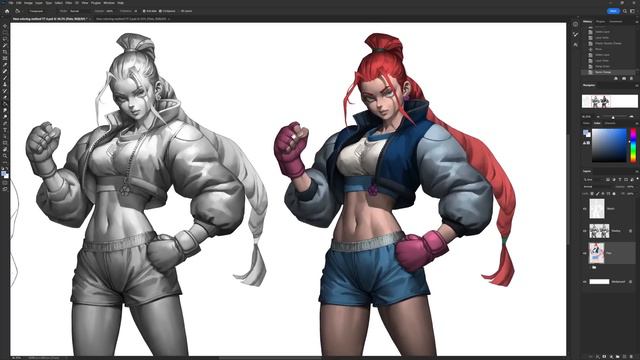The width and height of the screenshot is (640, 360).
Task: Click the Navigator zoom out icon
Action: pos(598,117)
